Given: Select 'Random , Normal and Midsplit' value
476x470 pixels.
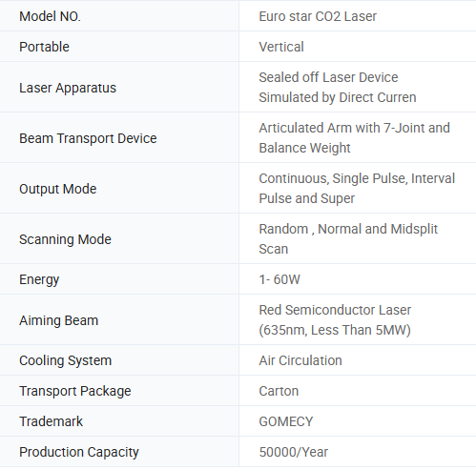Looking at the screenshot, I should pos(348,229).
